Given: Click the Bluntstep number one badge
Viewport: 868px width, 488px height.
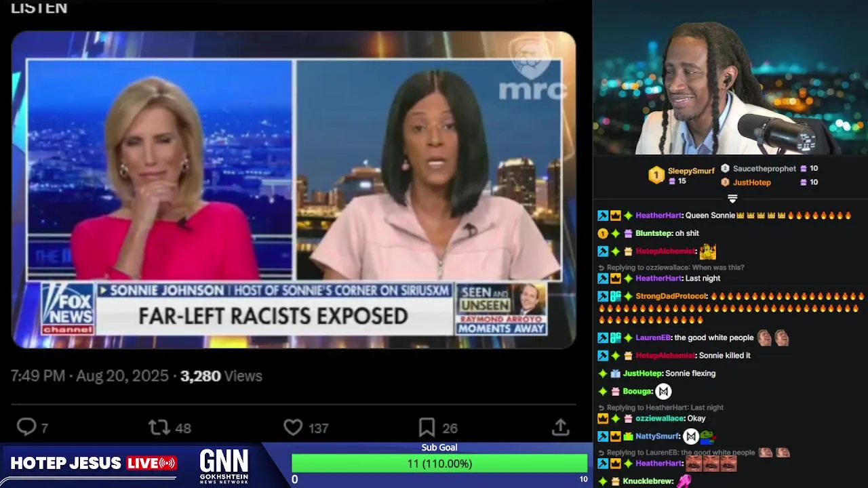Looking at the screenshot, I should pos(603,233).
